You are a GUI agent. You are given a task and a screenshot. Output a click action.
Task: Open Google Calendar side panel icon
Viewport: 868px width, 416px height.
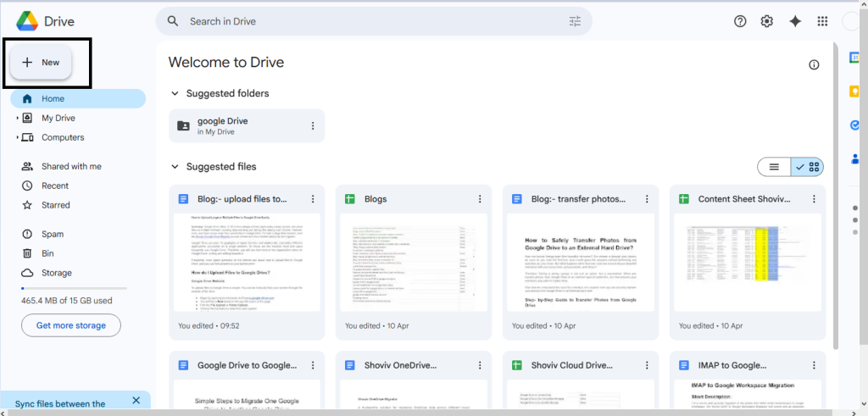[855, 58]
